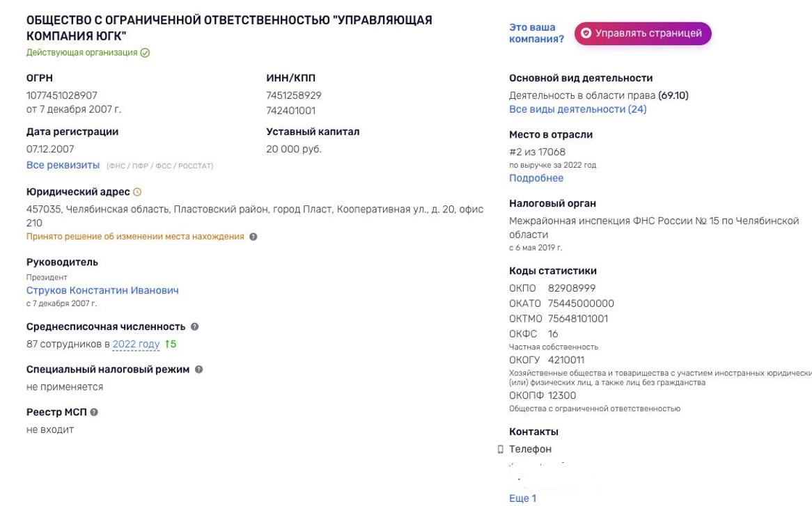Click the Это ваша компания? link
This screenshot has height=506, width=812.
[x=536, y=33]
